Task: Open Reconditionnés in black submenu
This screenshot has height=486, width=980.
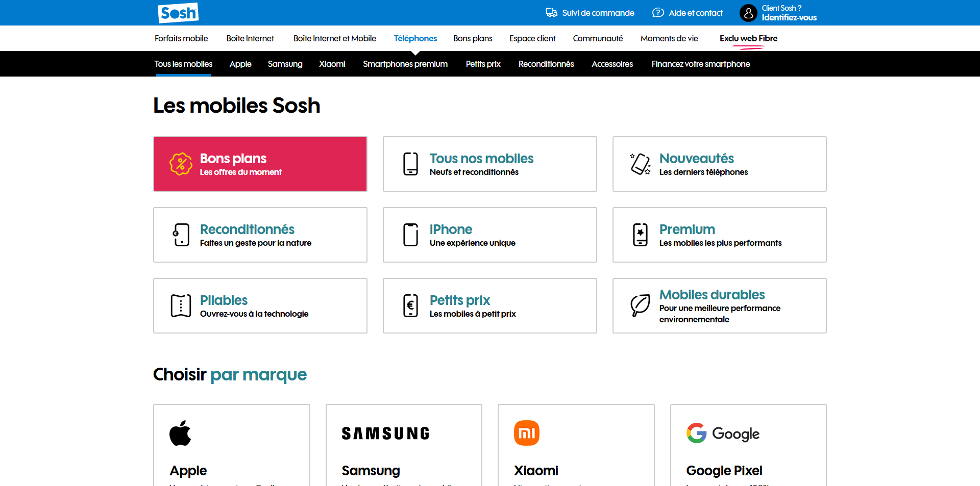Action: click(x=546, y=64)
